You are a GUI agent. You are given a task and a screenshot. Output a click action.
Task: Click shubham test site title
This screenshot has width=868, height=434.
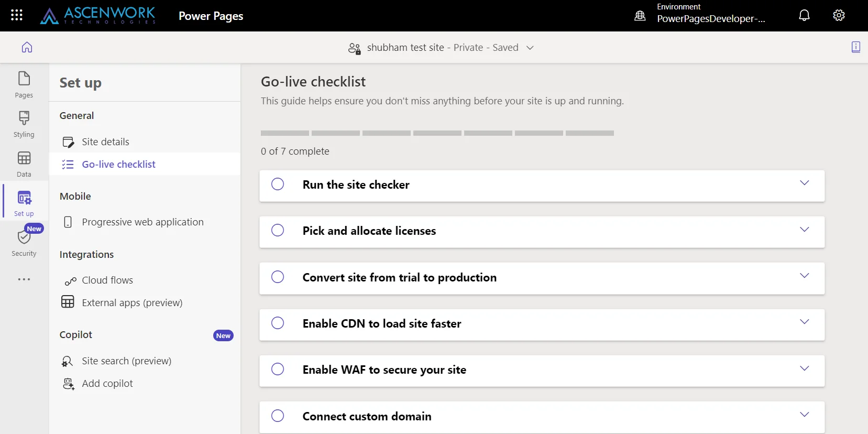(x=405, y=48)
